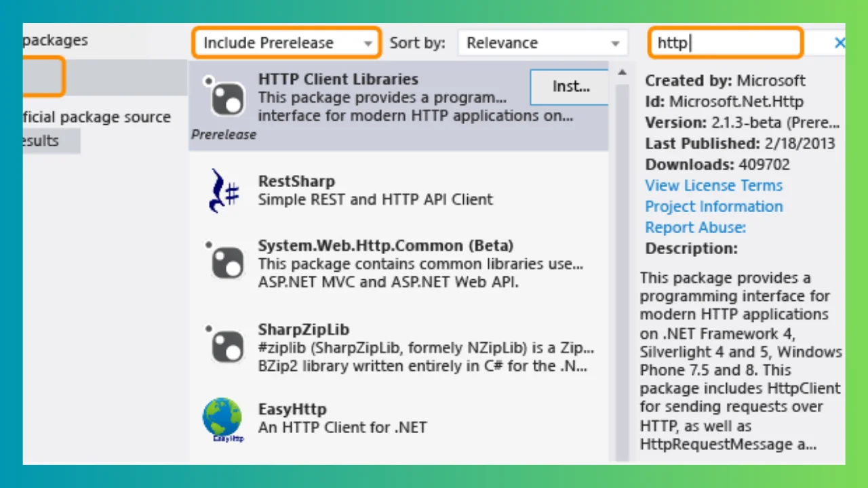
Task: Click the 'Version: 2.1.3-beta' detail line
Action: point(743,123)
